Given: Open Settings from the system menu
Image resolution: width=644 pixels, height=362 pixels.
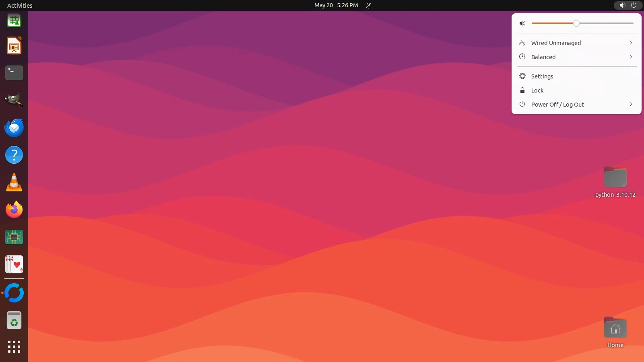Looking at the screenshot, I should [542, 76].
